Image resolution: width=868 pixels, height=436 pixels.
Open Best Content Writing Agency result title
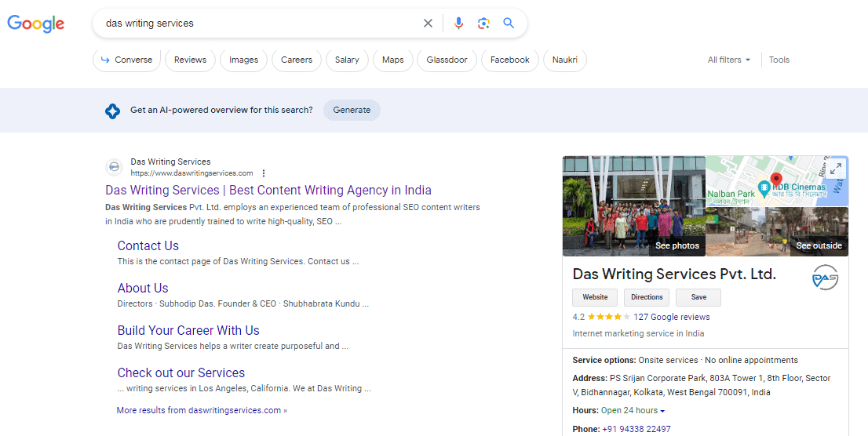268,190
